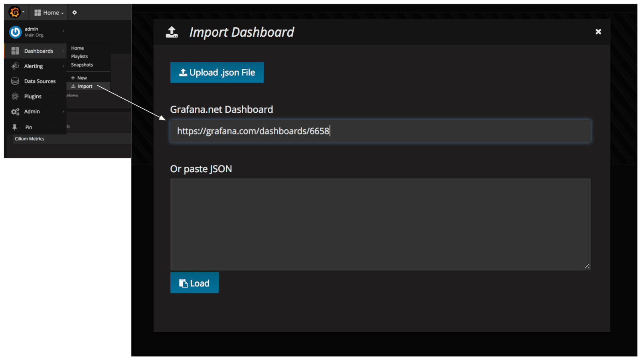This screenshot has width=644, height=362.
Task: Click into the paste JSON text area
Action: click(381, 224)
